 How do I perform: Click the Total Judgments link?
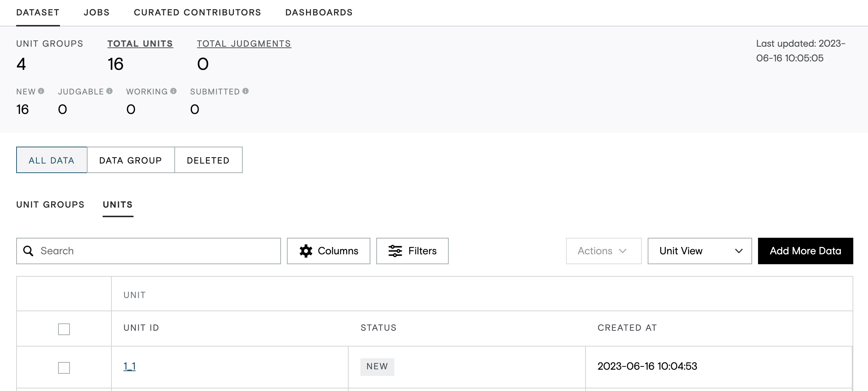[x=244, y=44]
